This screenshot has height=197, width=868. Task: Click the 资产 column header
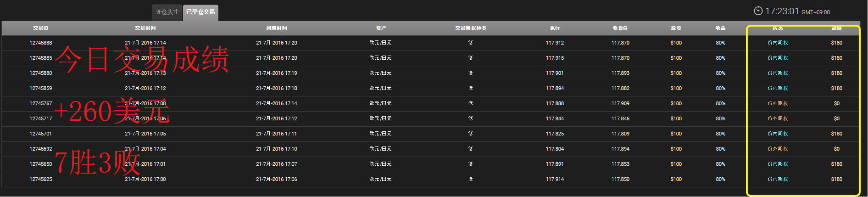[381, 28]
